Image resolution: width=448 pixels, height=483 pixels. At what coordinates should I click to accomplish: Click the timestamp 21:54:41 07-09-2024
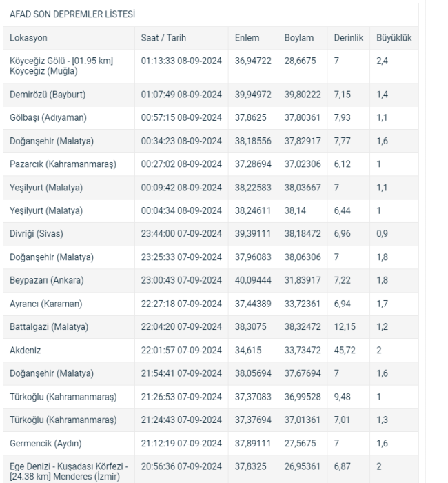181,373
